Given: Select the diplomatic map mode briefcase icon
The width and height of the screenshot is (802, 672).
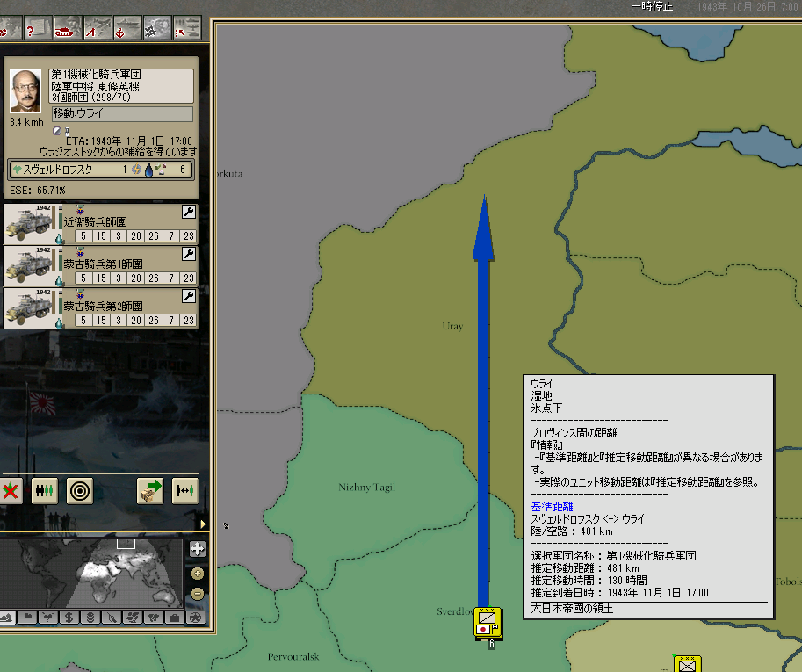Looking at the screenshot, I should [175, 618].
